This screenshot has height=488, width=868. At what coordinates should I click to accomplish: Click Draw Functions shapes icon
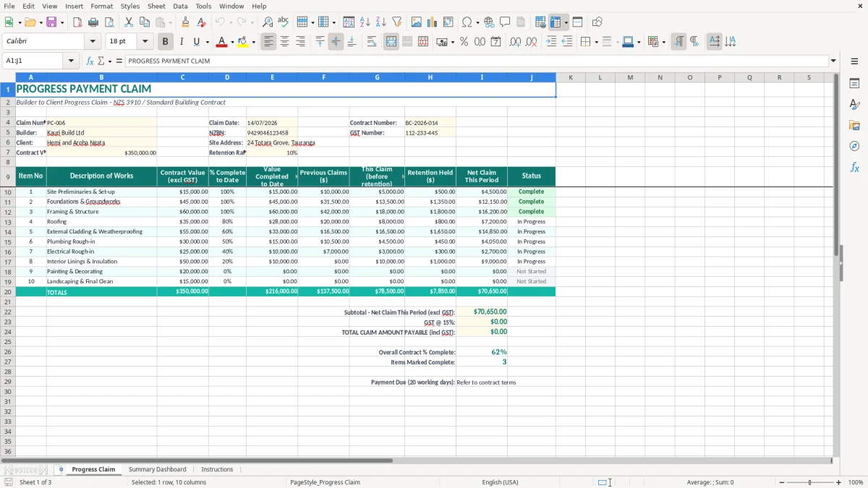point(597,22)
